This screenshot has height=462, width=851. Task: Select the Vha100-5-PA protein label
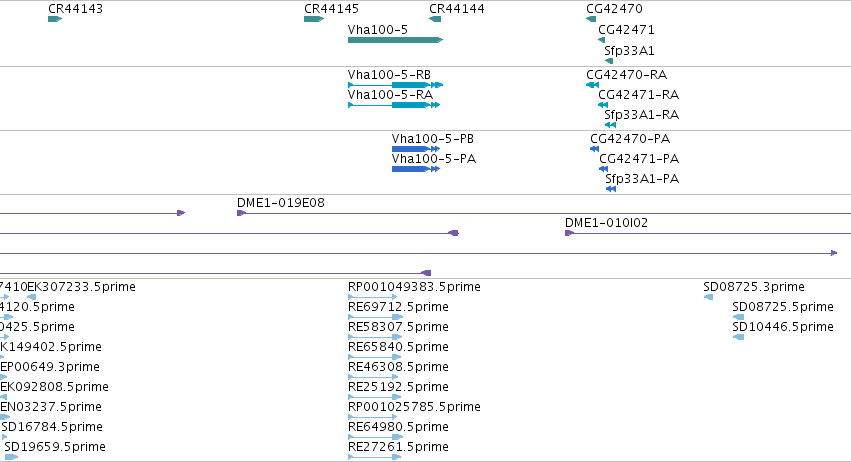point(434,159)
